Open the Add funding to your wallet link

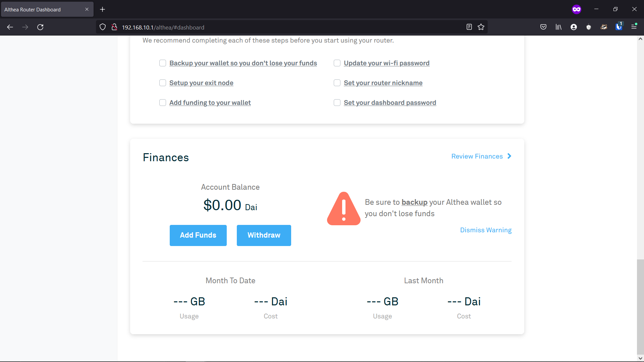[210, 103]
